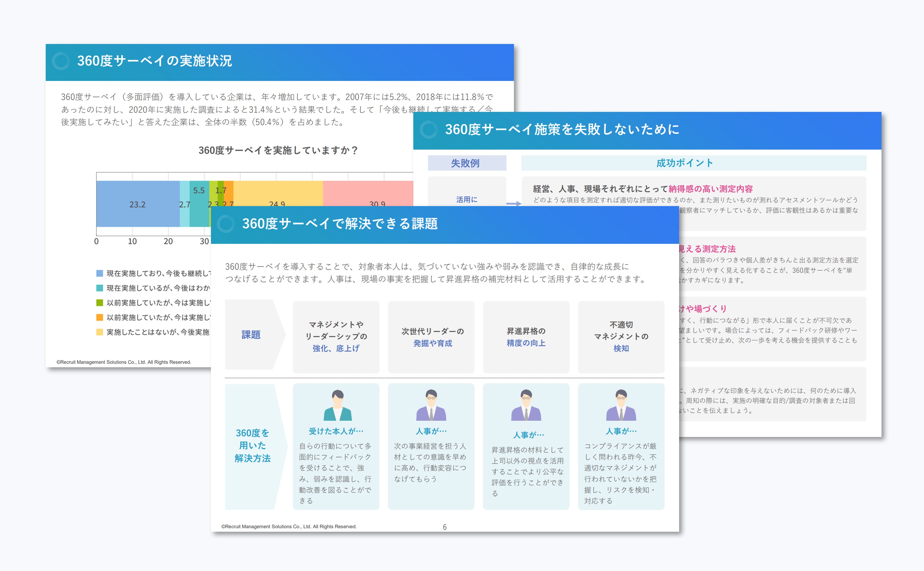Viewport: 924px width, 571px height.
Task: Click the circle icon beside 360度サーベイで解決できる課題
Action: pyautogui.click(x=226, y=223)
